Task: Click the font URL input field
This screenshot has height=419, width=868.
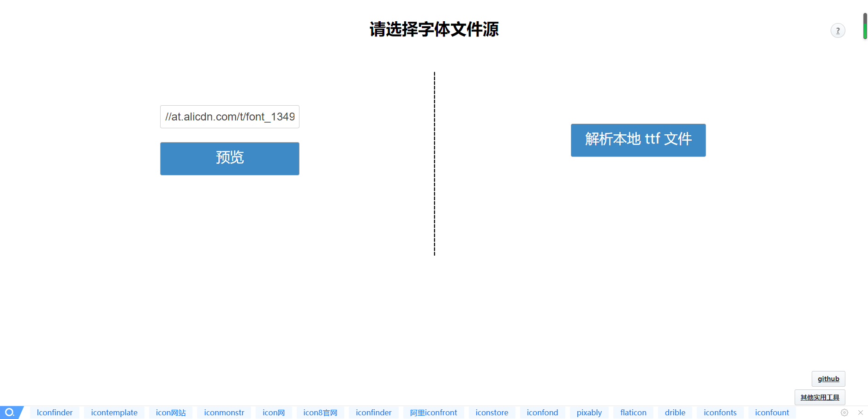Action: (229, 117)
